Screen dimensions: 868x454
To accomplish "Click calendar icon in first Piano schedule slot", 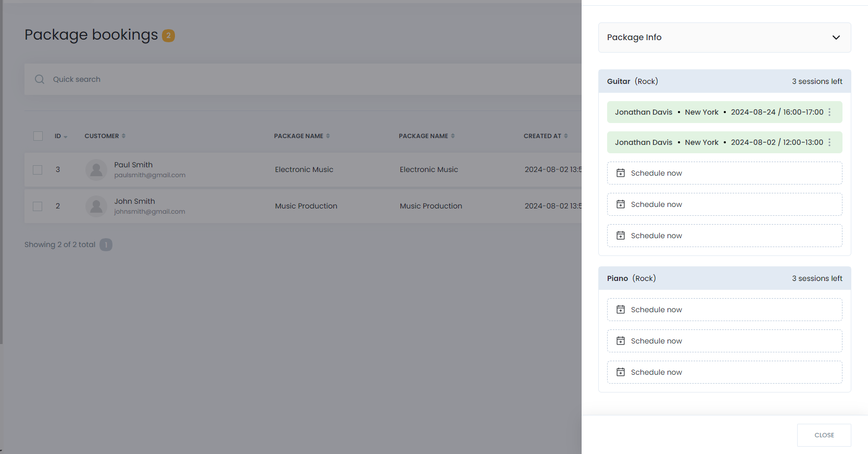I will [x=621, y=310].
